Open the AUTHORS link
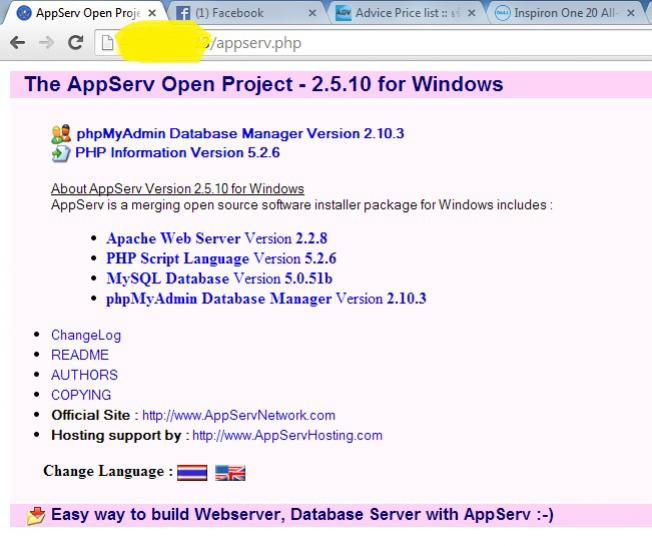Screen dimensions: 652x546 click(84, 375)
